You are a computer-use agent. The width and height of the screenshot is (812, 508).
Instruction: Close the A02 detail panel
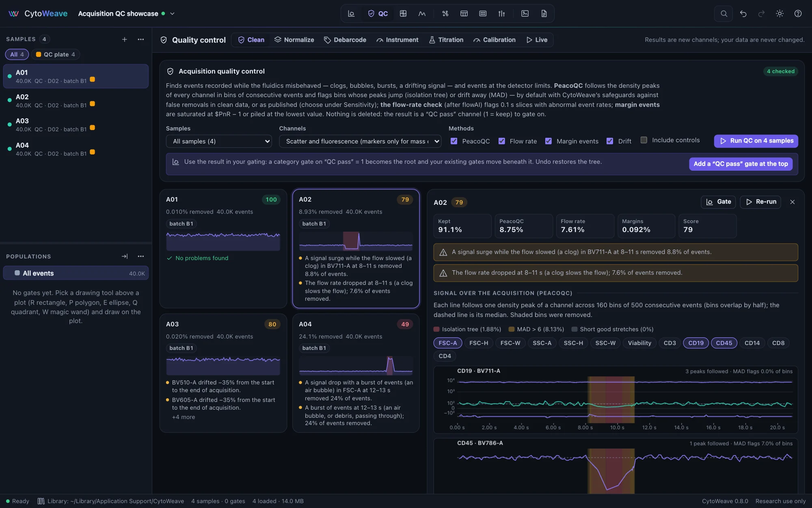(792, 202)
